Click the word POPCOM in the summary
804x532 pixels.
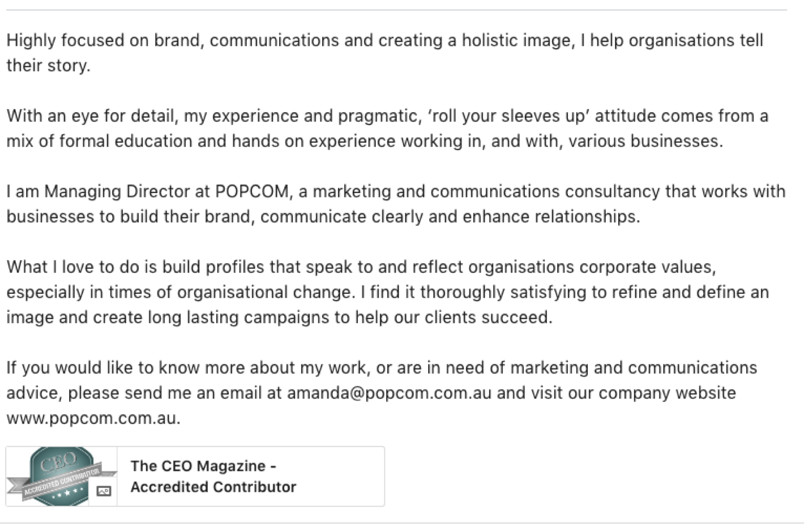click(x=252, y=191)
